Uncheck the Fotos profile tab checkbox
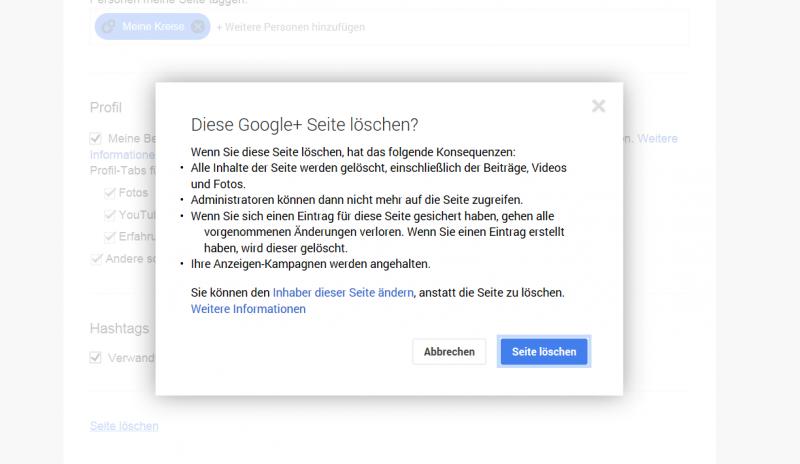 pos(110,192)
